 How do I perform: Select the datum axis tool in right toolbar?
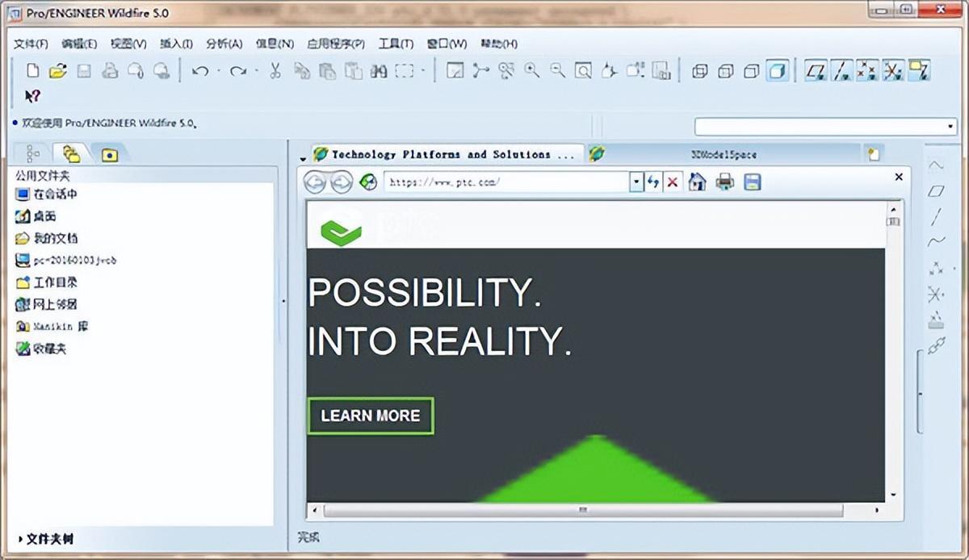tap(936, 216)
